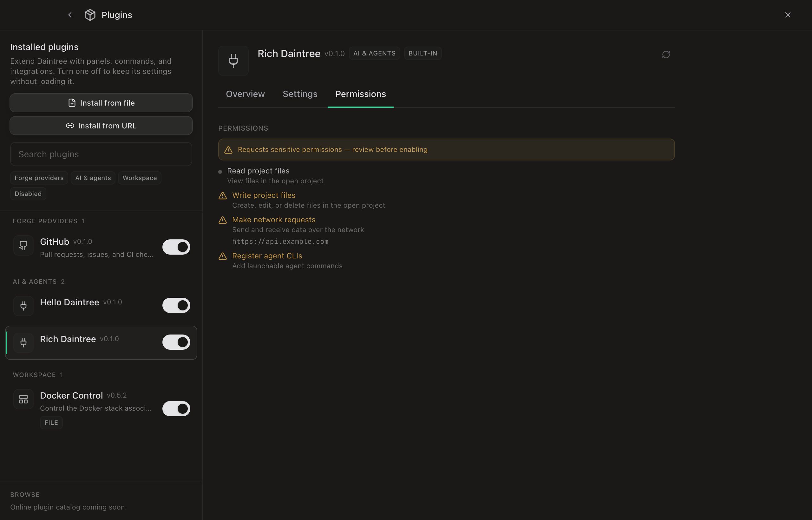Open the Overview tab
This screenshot has width=812, height=520.
[245, 94]
